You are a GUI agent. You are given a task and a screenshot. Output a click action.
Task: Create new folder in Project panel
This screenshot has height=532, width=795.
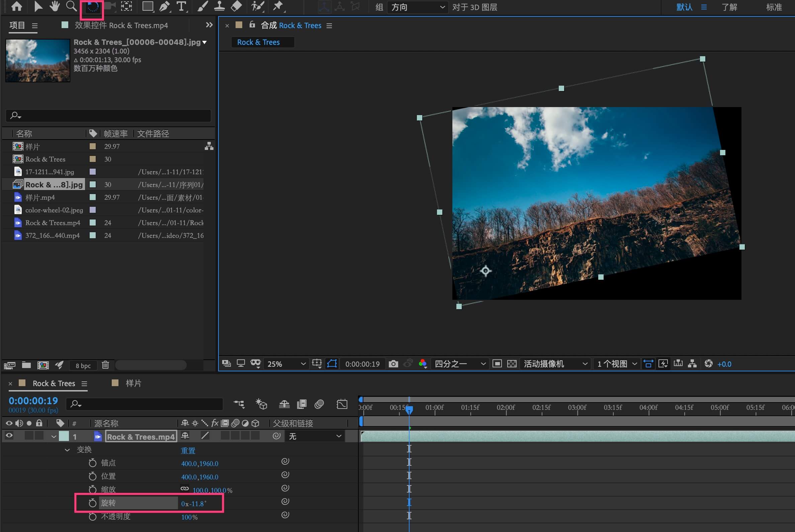(x=26, y=365)
